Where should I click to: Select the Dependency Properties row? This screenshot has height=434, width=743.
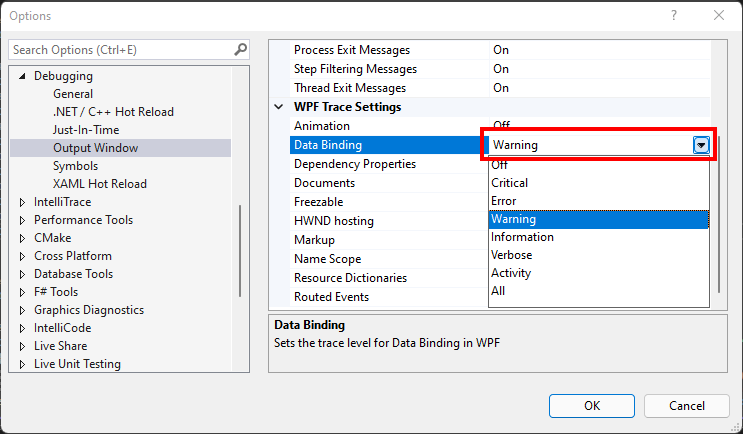click(389, 164)
